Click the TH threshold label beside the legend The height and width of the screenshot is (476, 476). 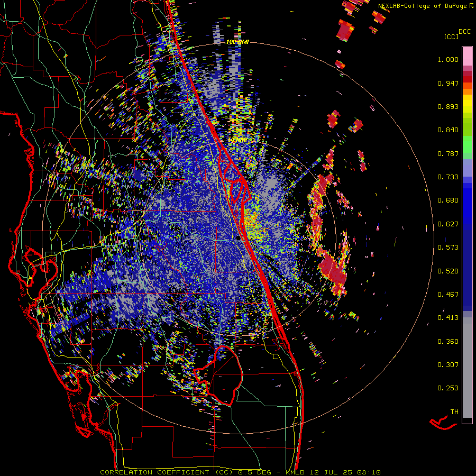[x=454, y=412]
